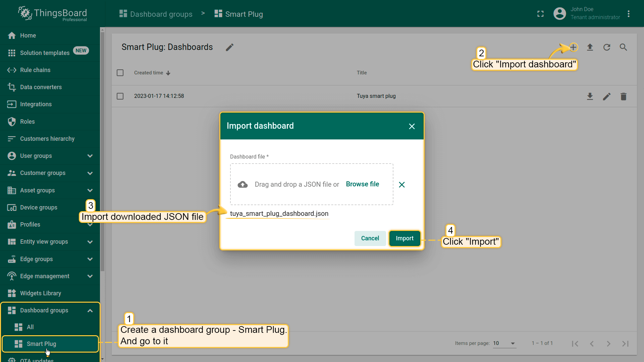This screenshot has width=644, height=362.
Task: Clear the selected dashboard file
Action: [x=401, y=185]
